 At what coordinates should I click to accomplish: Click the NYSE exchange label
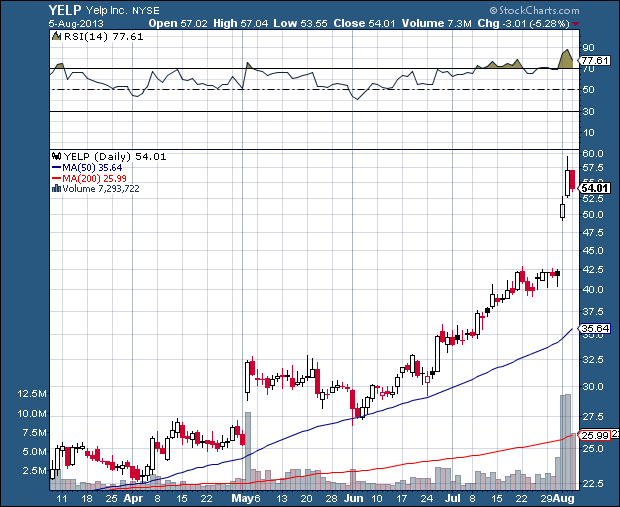click(146, 11)
